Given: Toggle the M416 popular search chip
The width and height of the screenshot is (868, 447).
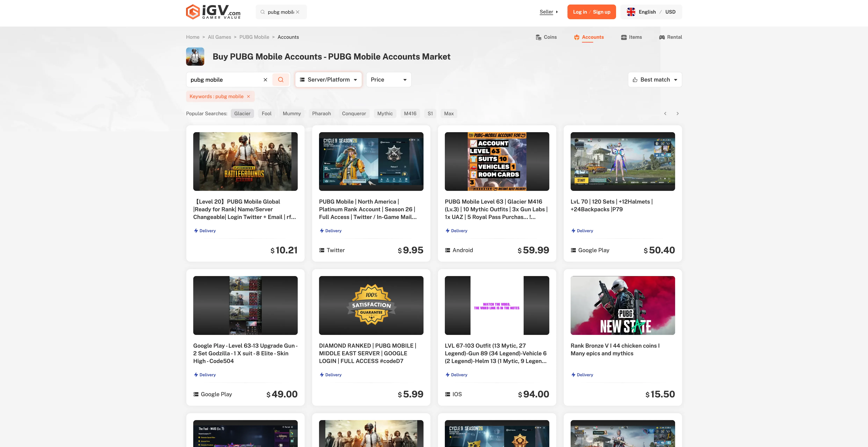Looking at the screenshot, I should coord(410,113).
